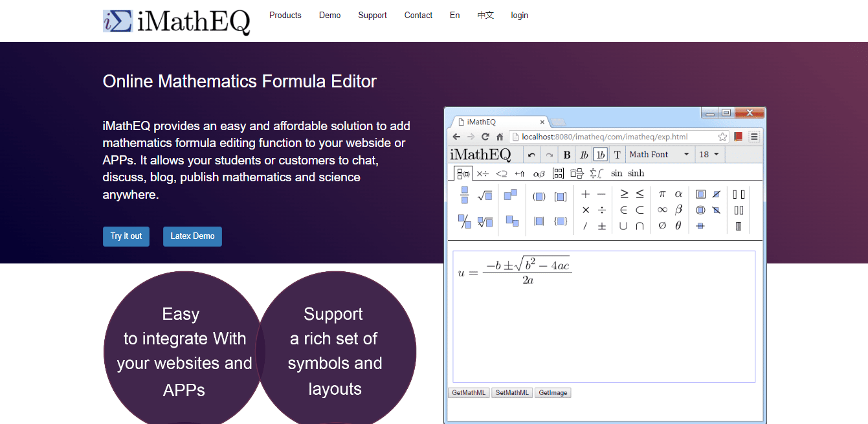Insert the curly braces template
Viewport: 868px width, 424px height.
coord(561,221)
